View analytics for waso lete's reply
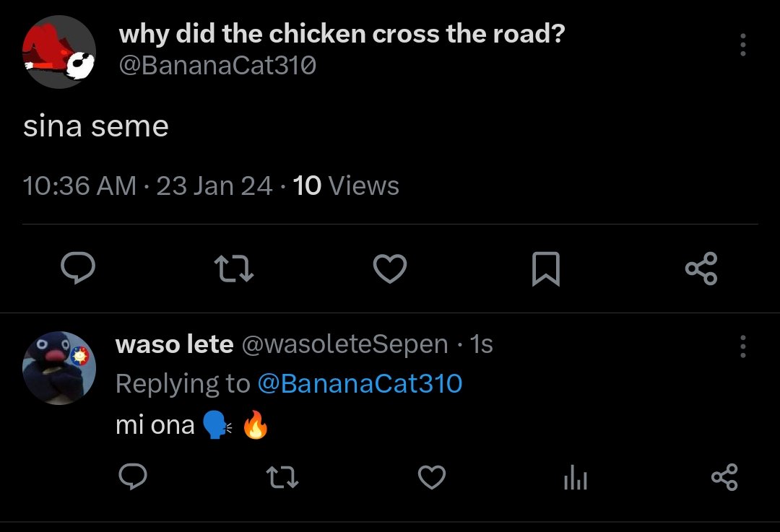 (576, 477)
